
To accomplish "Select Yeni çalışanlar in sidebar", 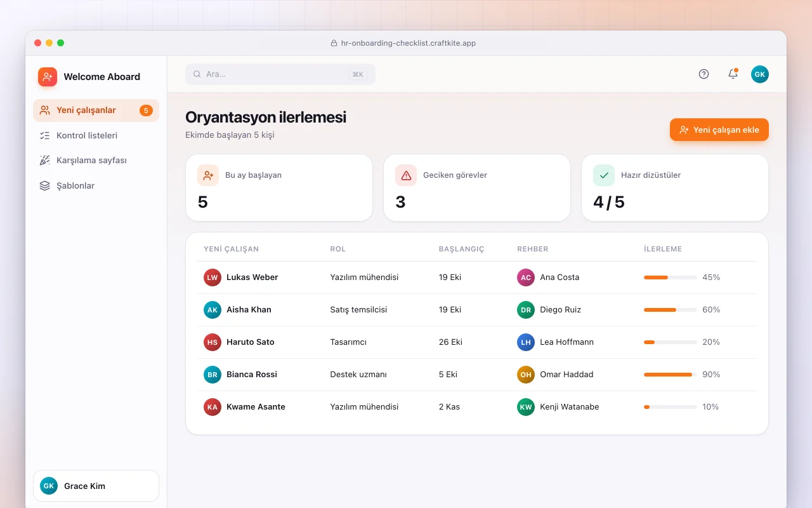I will point(96,110).
